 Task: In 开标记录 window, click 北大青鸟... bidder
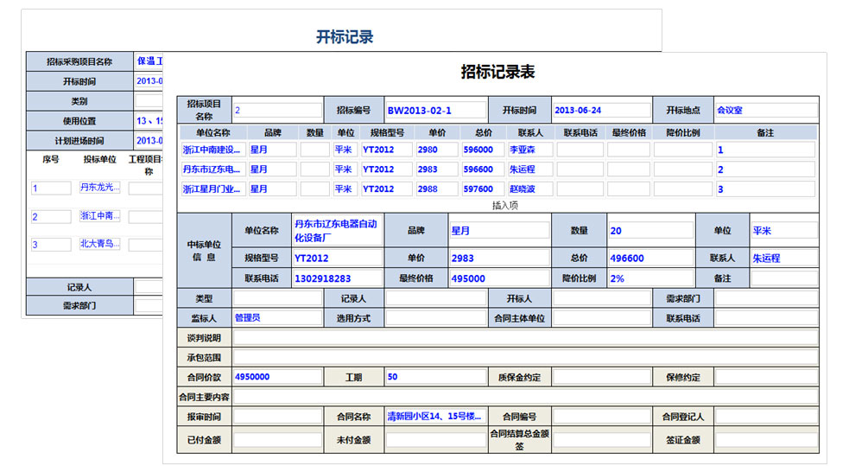99,244
